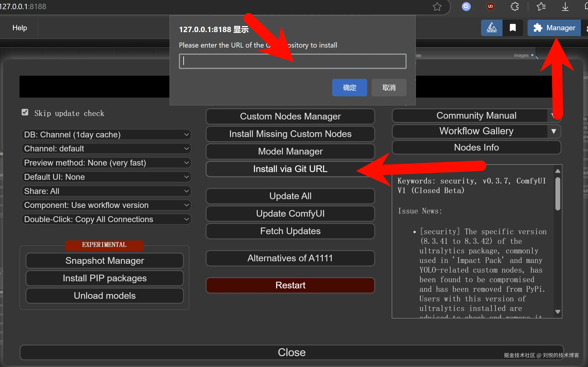Viewport: 588px width, 367px height.
Task: Open the Preview method dropdown
Action: click(x=106, y=163)
